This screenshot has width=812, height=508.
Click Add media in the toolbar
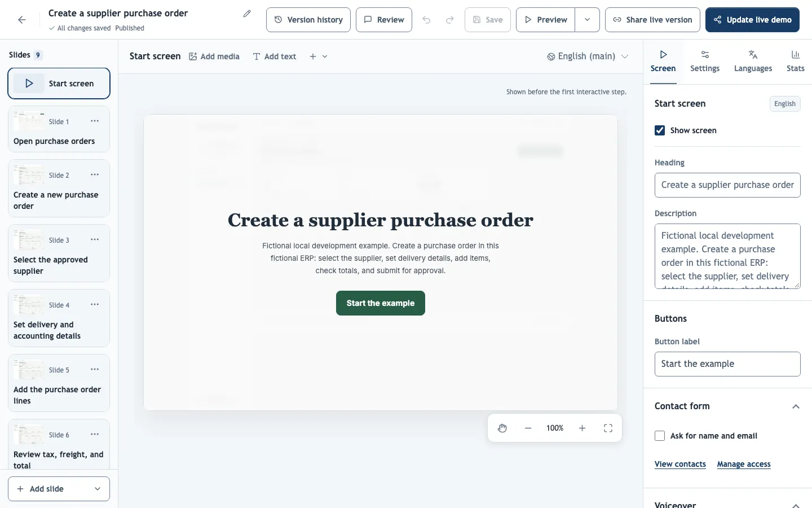214,56
